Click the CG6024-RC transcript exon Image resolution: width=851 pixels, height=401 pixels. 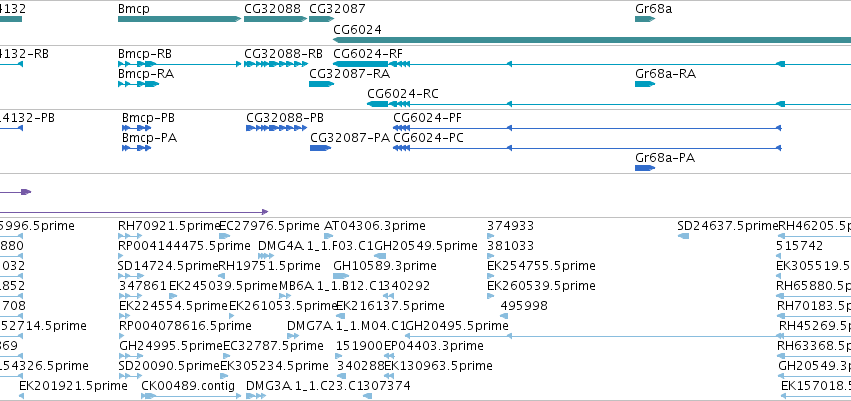pos(378,104)
